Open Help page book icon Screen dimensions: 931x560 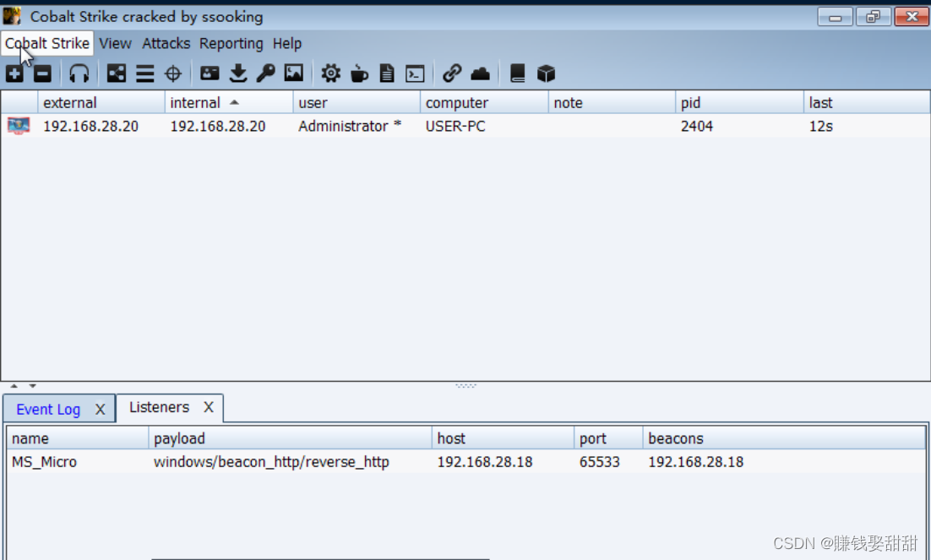(x=518, y=73)
